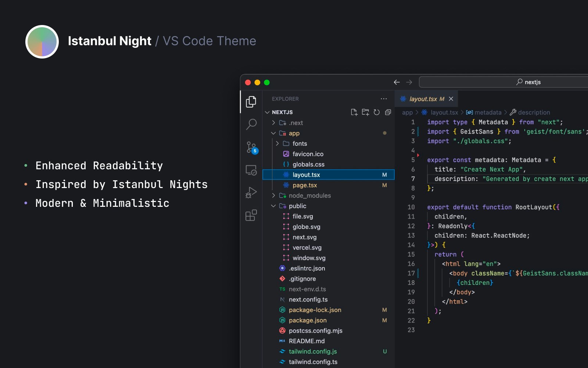Collapse the NEXTJS root section
Screen dimensions: 588x368
(x=267, y=112)
